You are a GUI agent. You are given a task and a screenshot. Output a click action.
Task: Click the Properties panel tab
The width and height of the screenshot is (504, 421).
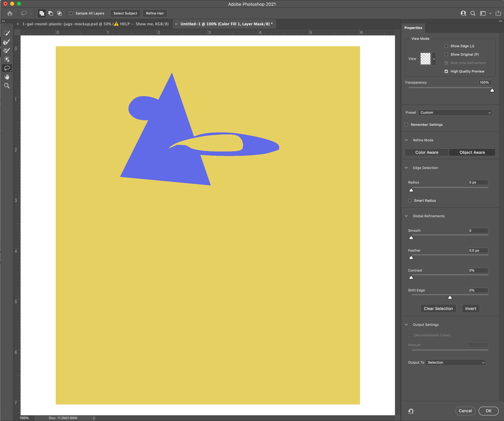tap(413, 28)
